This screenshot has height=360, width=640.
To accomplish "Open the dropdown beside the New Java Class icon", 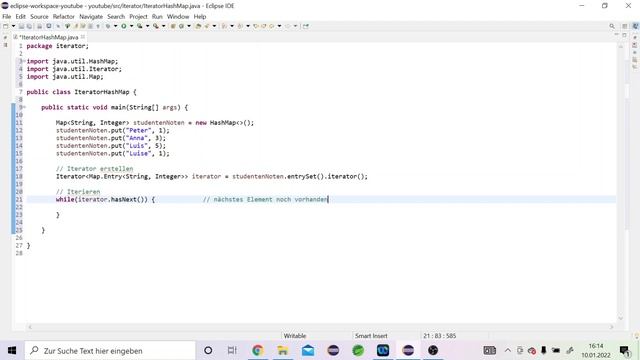I will pos(189,26).
